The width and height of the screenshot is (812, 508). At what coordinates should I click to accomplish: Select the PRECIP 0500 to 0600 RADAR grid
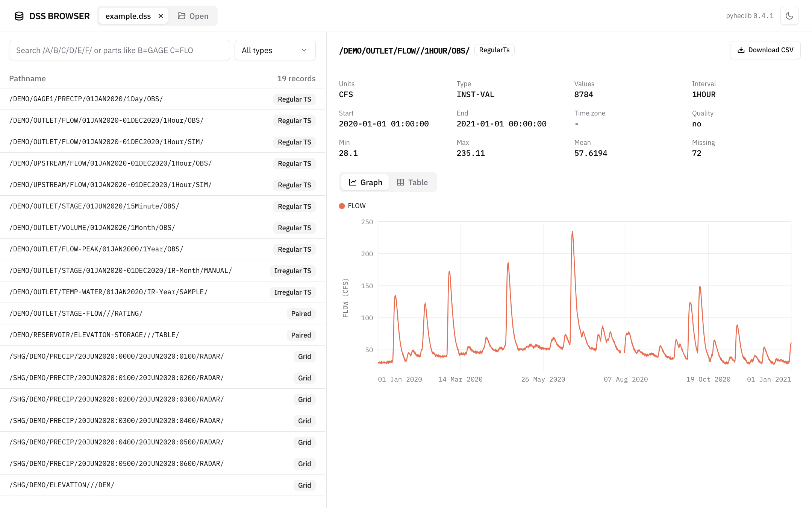pos(162,464)
